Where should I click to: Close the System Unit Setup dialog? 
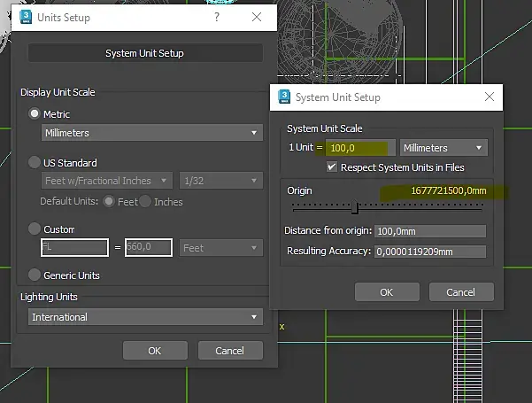coord(490,97)
